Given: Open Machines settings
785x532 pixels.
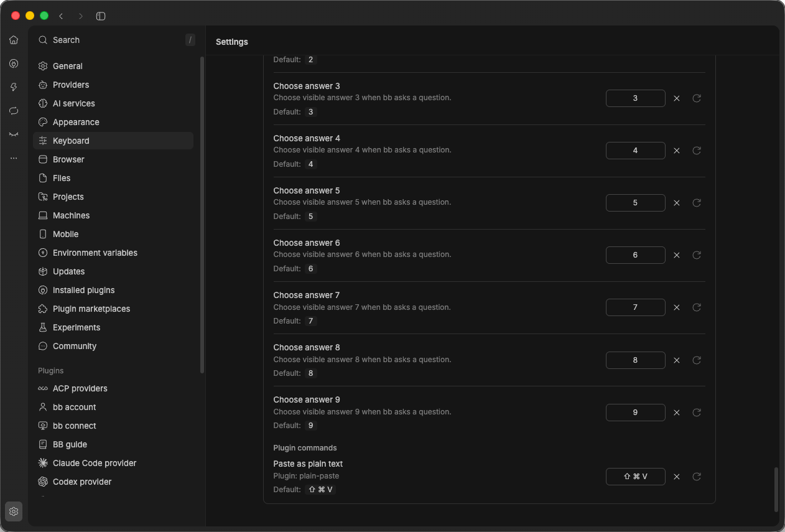Looking at the screenshot, I should pos(113,215).
